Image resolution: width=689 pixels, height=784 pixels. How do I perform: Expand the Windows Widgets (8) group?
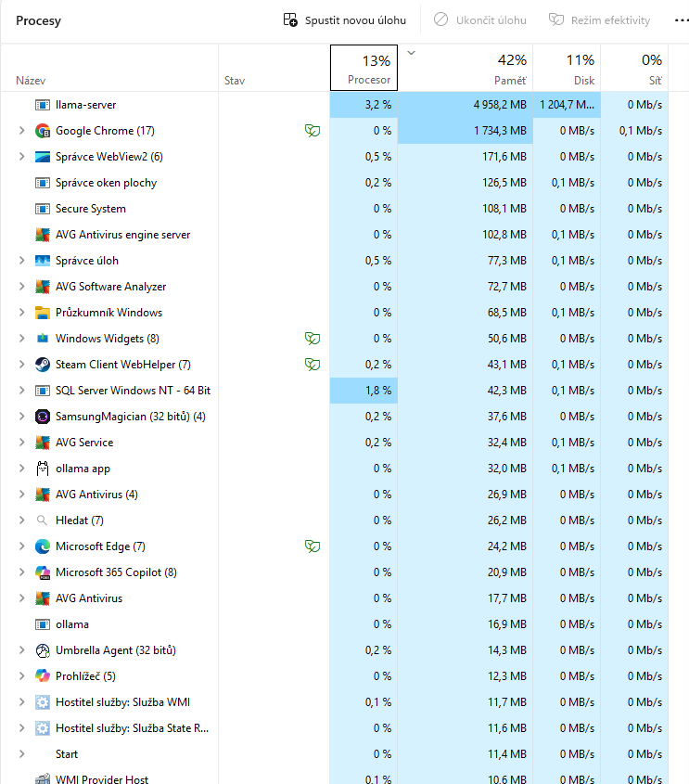(21, 339)
